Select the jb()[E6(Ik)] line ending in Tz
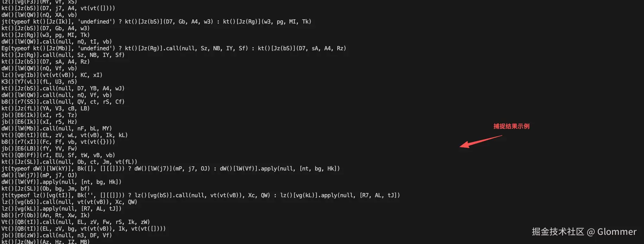 [39, 115]
